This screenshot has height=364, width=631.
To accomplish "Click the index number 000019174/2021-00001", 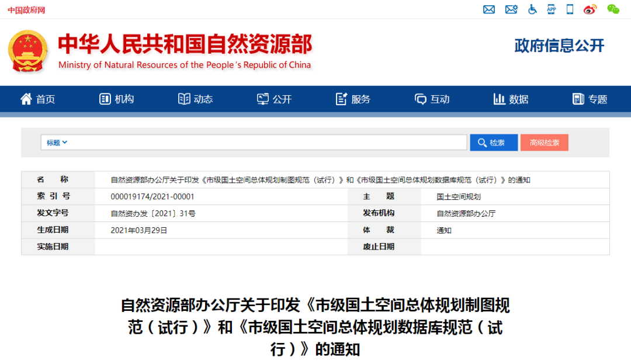I will (x=152, y=197).
